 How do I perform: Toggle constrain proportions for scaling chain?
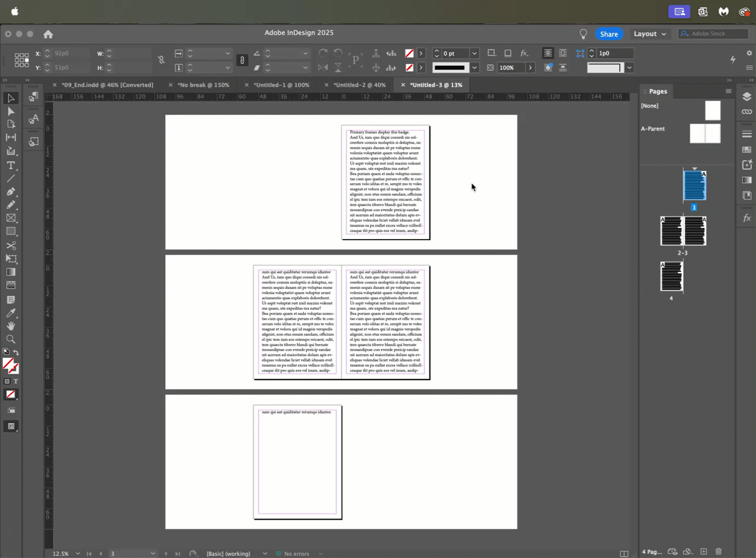[242, 60]
